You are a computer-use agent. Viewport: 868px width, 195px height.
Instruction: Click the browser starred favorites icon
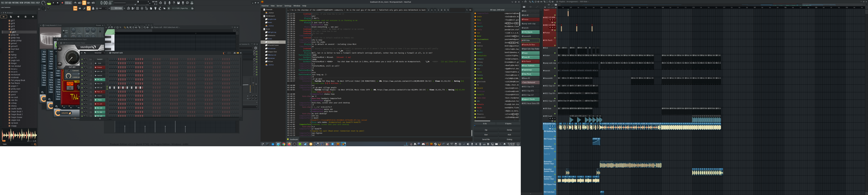[33, 17]
